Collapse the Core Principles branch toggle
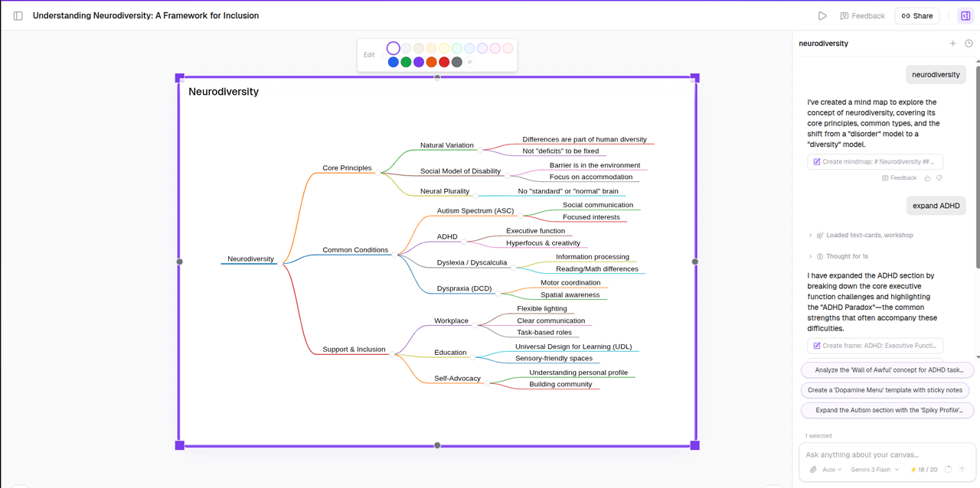Screen dimensions: 980x488 [377, 173]
